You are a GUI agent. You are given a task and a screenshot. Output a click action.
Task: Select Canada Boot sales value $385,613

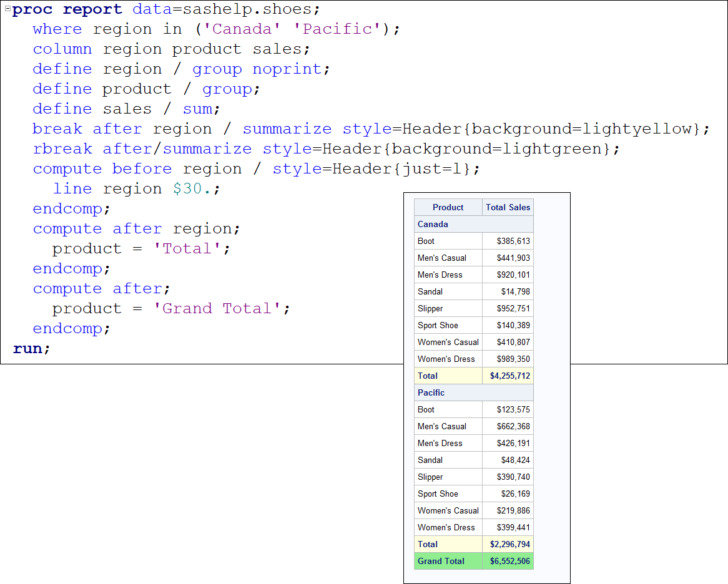click(508, 241)
